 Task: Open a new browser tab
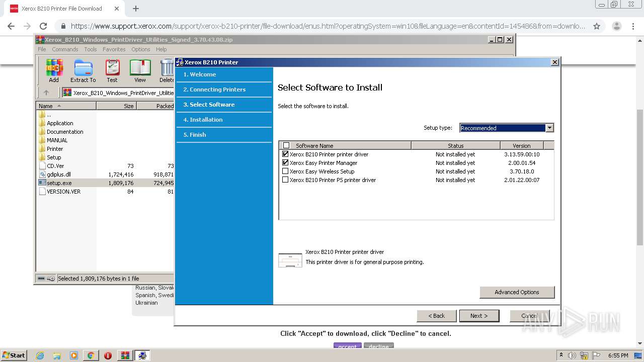(136, 9)
